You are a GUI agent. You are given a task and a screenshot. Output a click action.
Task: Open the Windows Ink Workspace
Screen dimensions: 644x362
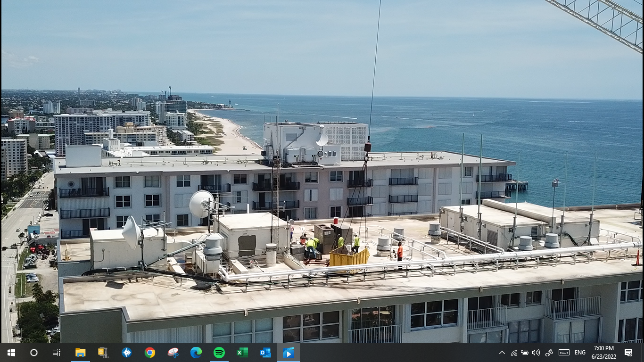[549, 353]
